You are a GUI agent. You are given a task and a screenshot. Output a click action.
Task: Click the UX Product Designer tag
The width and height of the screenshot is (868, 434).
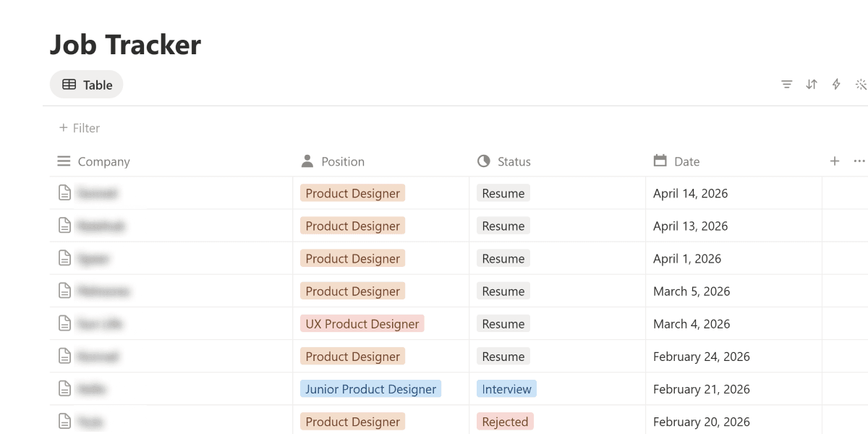coord(362,324)
